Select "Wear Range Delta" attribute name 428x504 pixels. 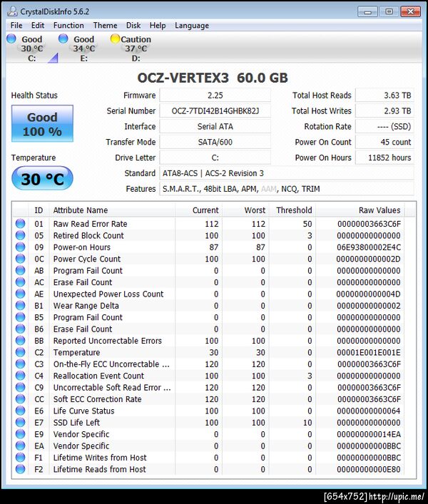coord(86,306)
